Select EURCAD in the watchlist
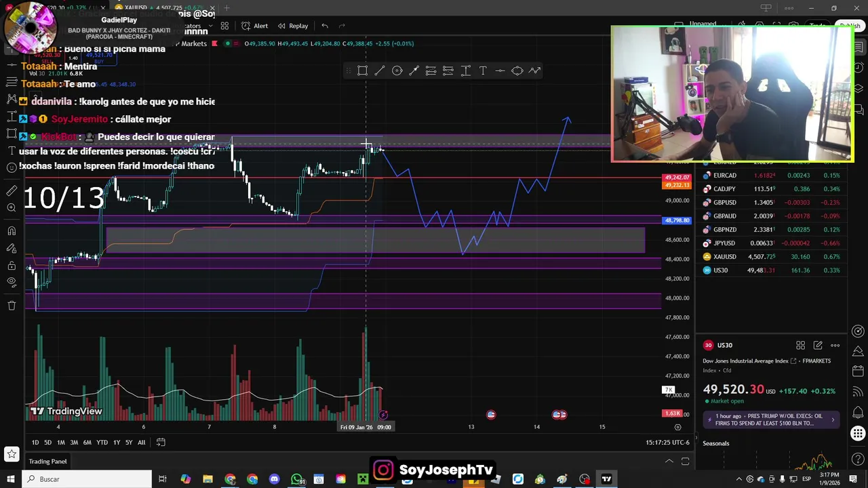The width and height of the screenshot is (868, 488). pos(772,176)
